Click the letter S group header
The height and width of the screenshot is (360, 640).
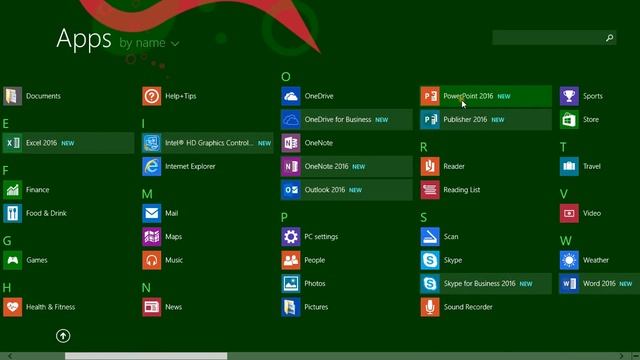[424, 218]
